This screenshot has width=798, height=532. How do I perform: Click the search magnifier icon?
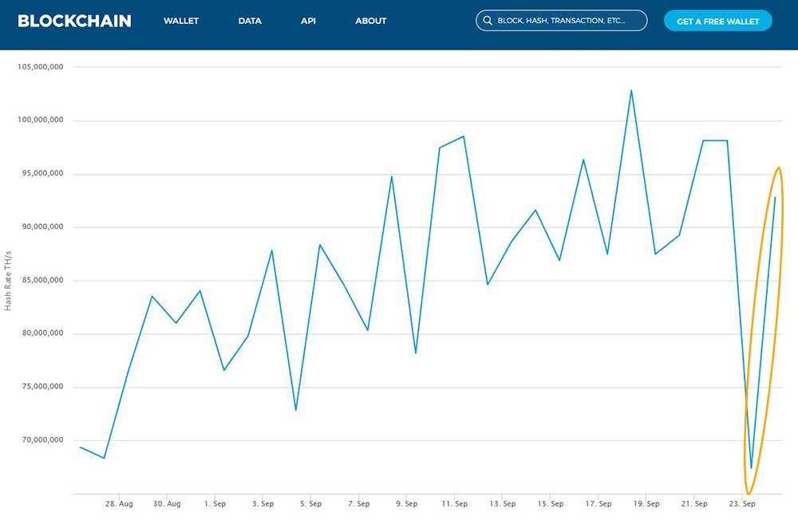488,21
